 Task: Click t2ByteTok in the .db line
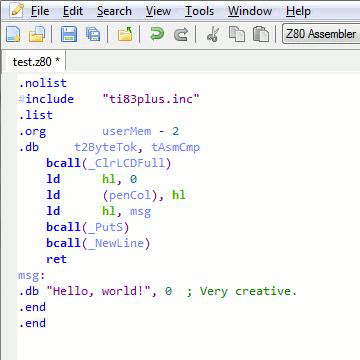click(106, 147)
